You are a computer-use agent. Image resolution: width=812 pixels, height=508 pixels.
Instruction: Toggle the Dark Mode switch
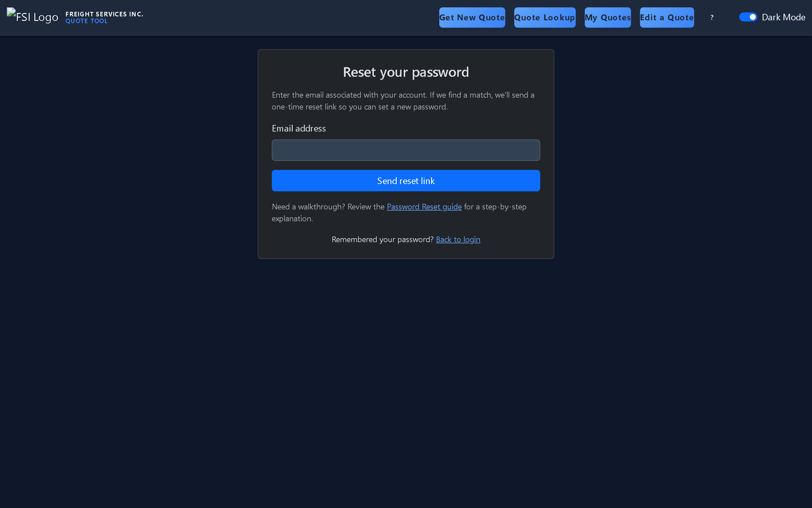tap(748, 17)
